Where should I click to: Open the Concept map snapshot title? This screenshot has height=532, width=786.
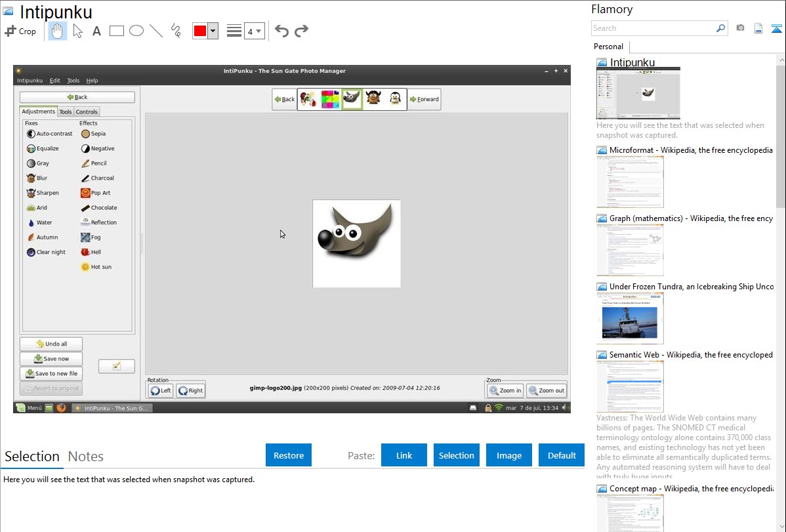(691, 489)
